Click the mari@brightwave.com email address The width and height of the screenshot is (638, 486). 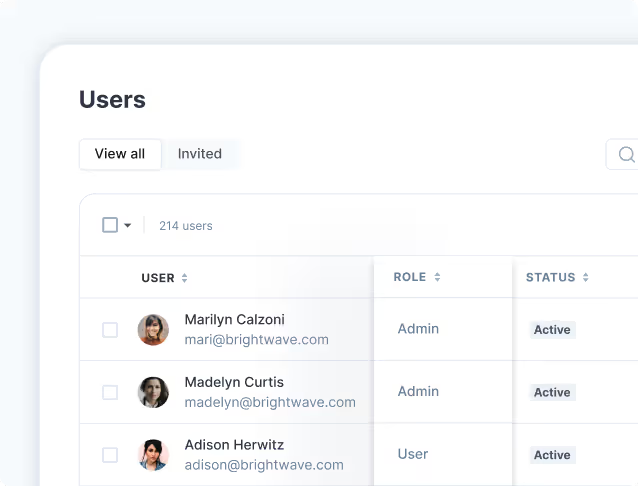click(256, 339)
